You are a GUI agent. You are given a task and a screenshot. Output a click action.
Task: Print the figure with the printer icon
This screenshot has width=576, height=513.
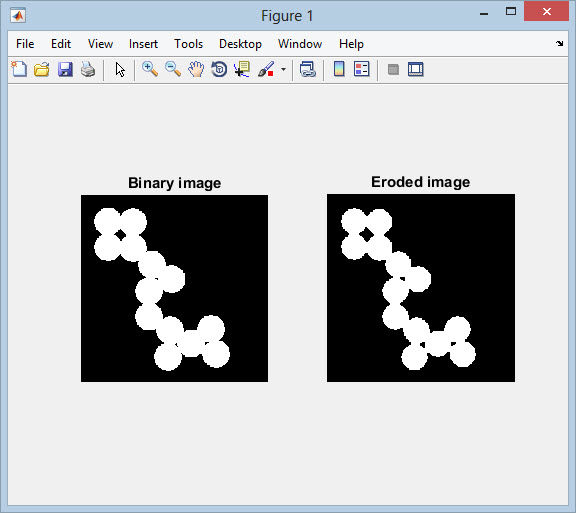[x=88, y=69]
